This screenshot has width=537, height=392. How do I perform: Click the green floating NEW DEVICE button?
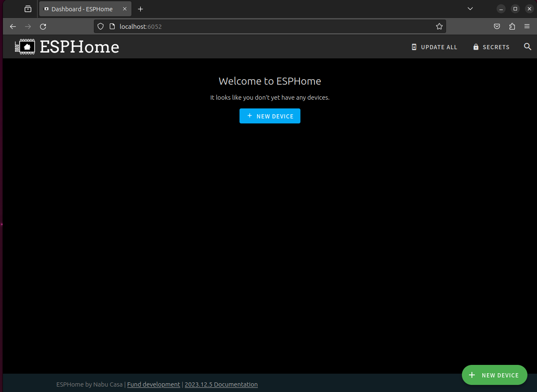click(x=494, y=375)
